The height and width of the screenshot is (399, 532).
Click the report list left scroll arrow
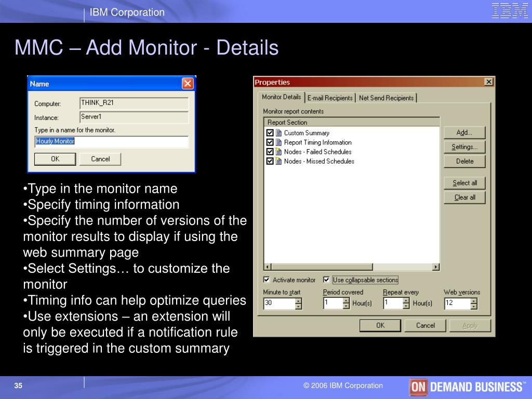click(x=268, y=267)
